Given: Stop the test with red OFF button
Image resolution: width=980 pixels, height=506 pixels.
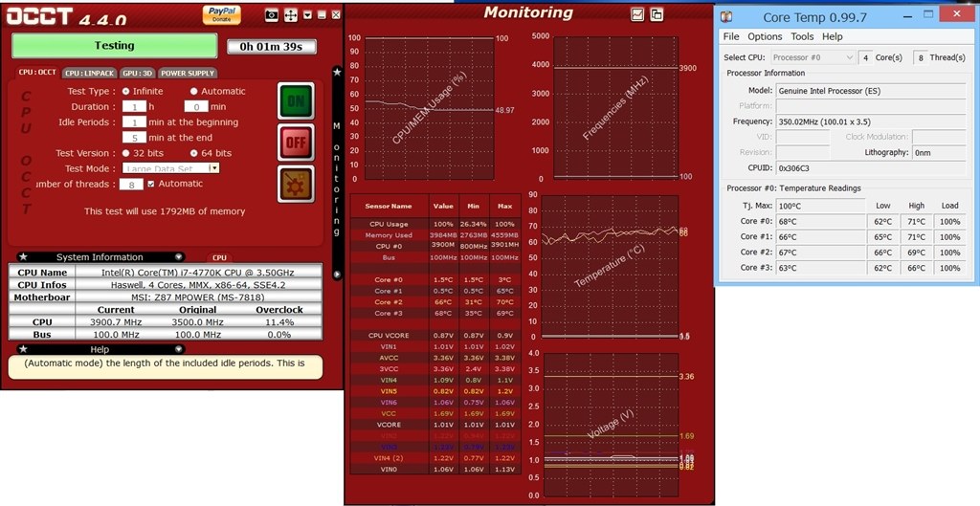Looking at the screenshot, I should tap(296, 142).
